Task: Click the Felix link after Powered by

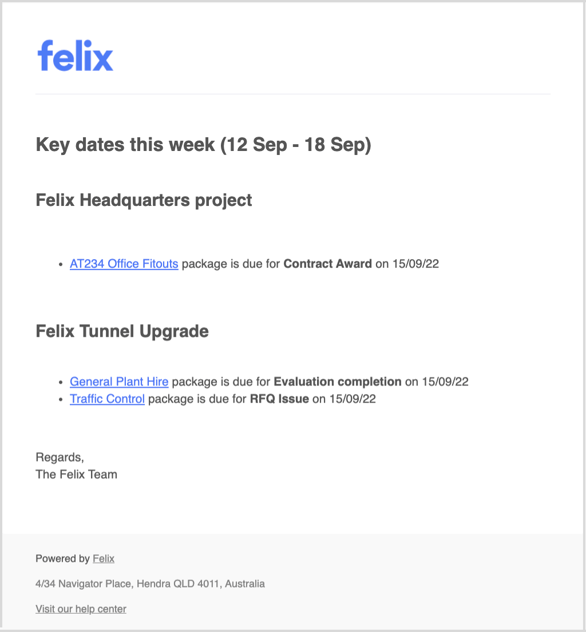Action: (x=104, y=559)
